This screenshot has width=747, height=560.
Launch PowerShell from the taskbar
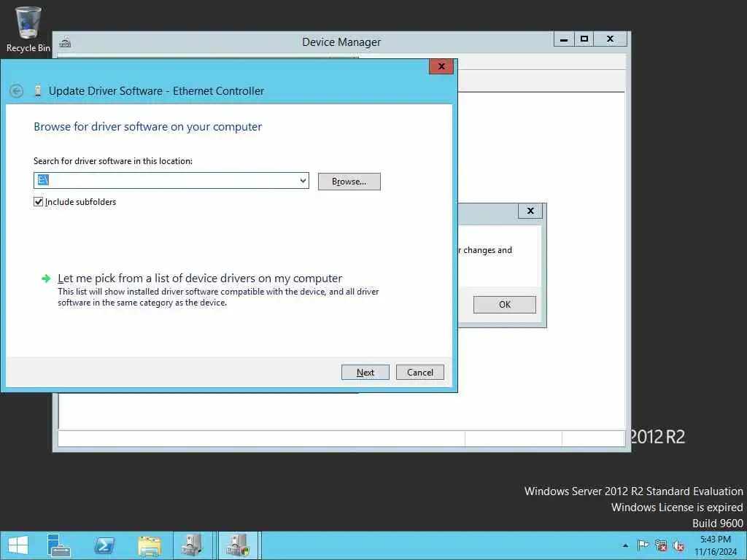[x=104, y=545]
